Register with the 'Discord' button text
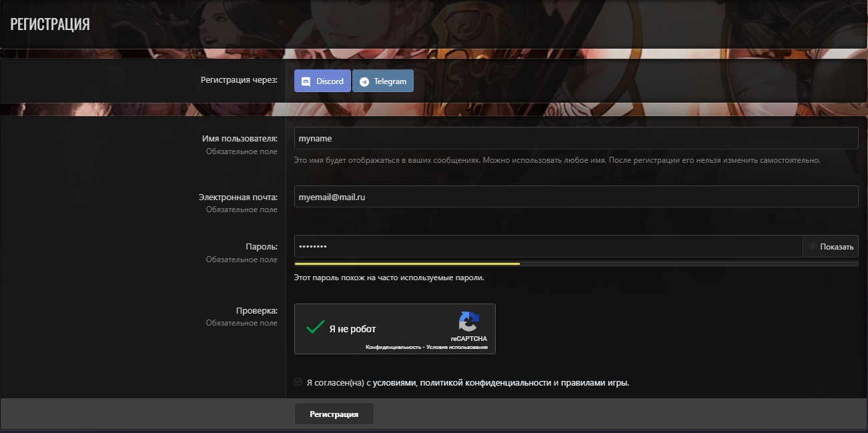This screenshot has height=433, width=868. point(330,81)
